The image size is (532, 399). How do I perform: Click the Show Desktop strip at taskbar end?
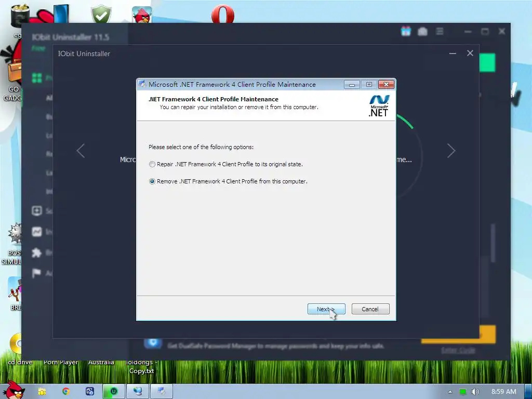click(528, 392)
